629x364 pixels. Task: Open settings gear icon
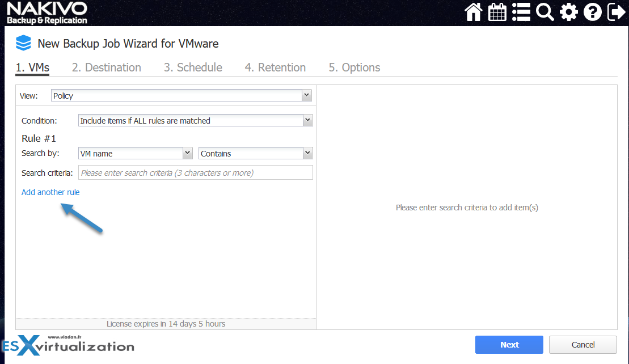coord(569,12)
